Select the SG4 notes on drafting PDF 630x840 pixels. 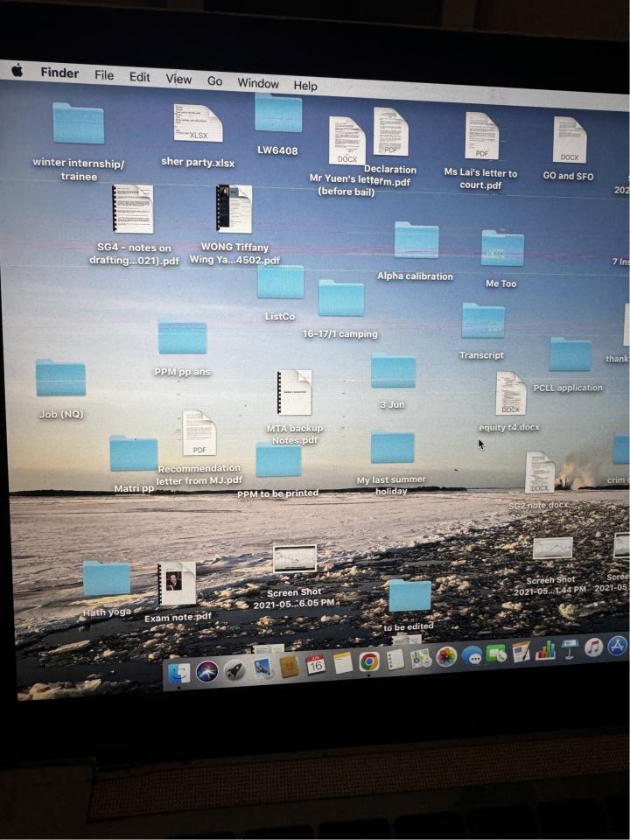(133, 209)
